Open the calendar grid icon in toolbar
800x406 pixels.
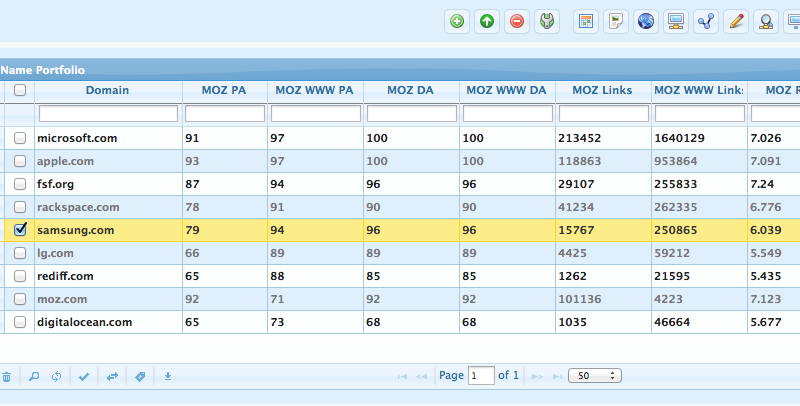[586, 21]
